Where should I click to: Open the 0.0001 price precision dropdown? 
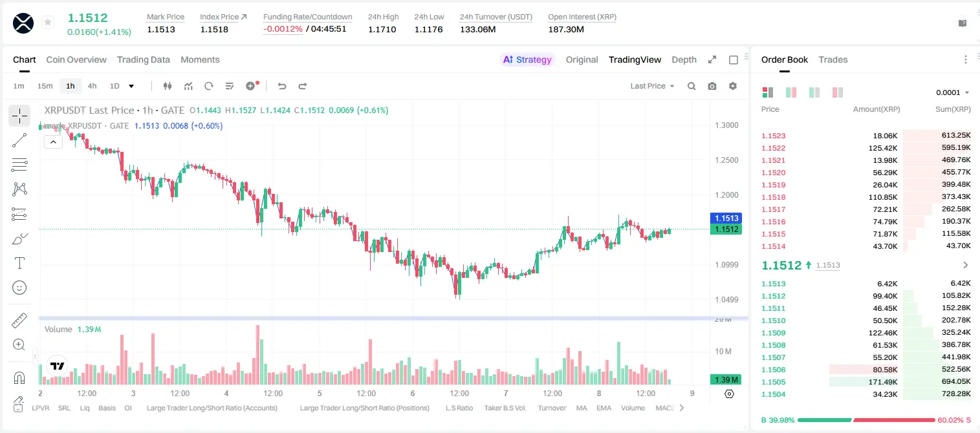click(x=953, y=92)
